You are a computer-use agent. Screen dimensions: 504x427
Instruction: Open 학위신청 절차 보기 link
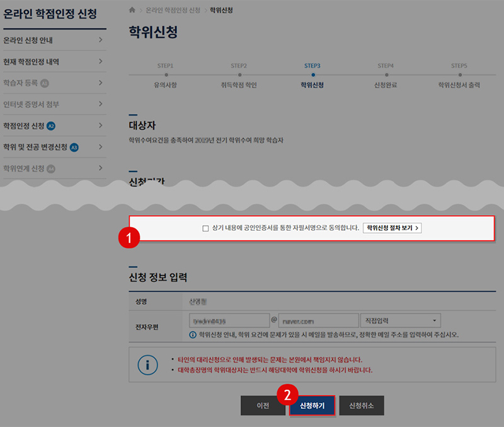click(x=392, y=228)
